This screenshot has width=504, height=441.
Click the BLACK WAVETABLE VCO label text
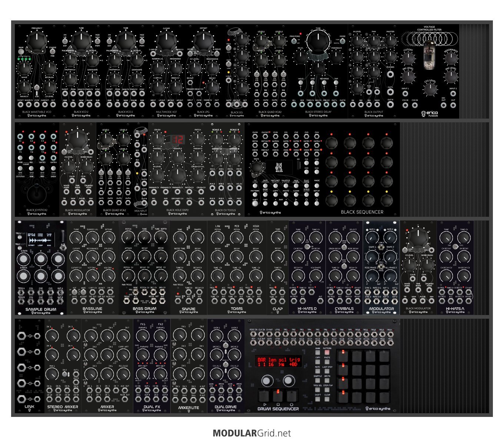[37, 112]
